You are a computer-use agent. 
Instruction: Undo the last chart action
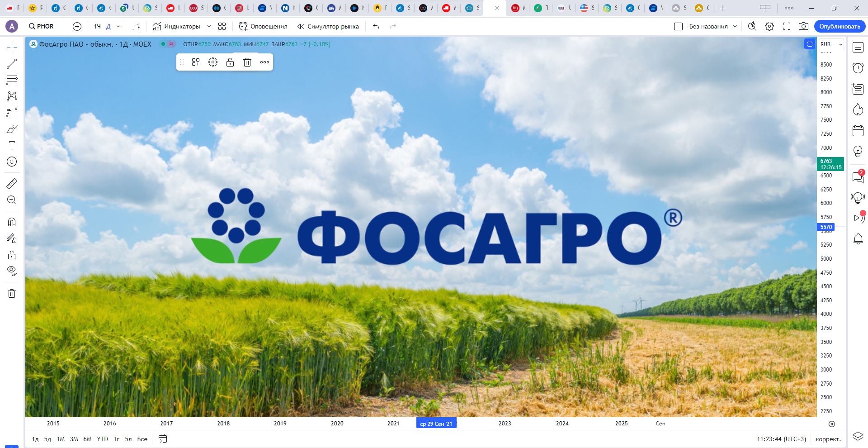(x=376, y=26)
